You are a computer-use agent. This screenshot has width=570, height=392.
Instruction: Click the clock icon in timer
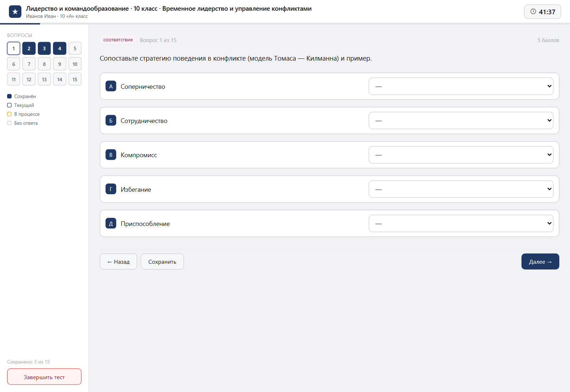(533, 12)
